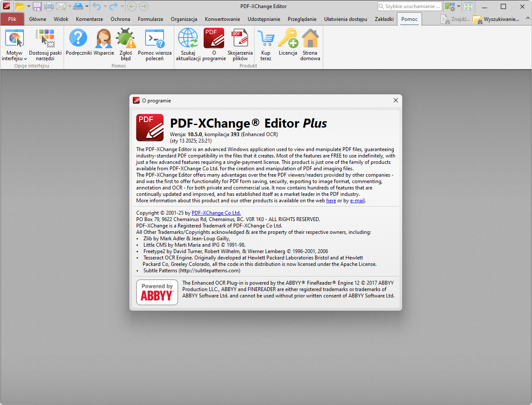Click the e-mail envelope icon
The height and width of the screenshot is (405, 532).
tap(61, 6)
